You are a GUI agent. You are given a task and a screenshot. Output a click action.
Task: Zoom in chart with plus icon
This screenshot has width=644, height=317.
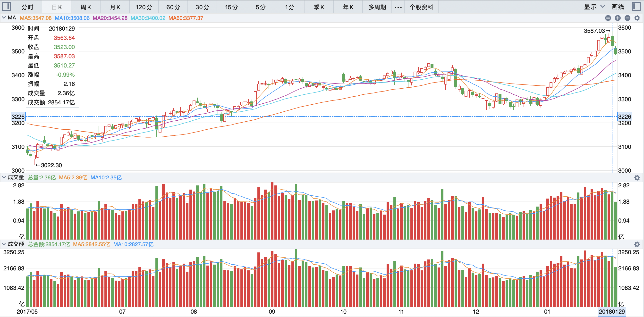[x=618, y=18]
